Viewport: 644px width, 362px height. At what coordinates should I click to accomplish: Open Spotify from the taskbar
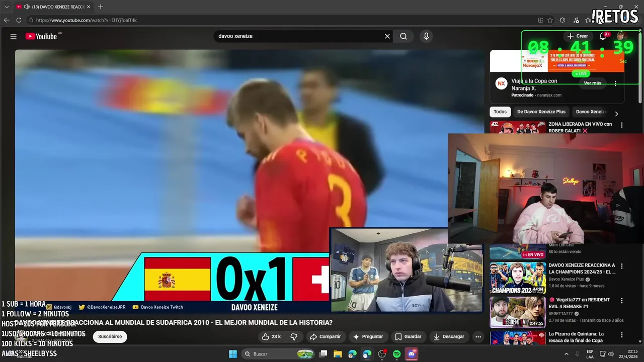(397, 354)
